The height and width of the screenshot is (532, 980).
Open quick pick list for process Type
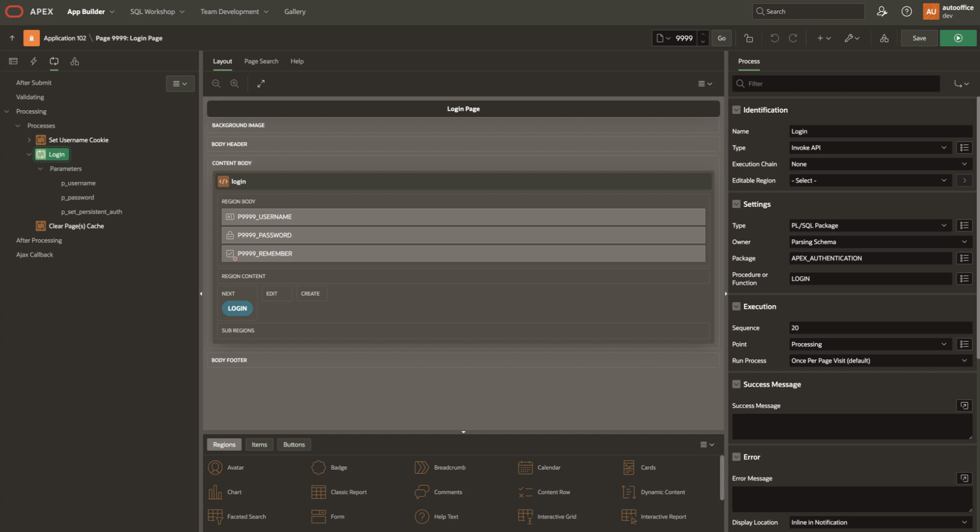point(964,148)
